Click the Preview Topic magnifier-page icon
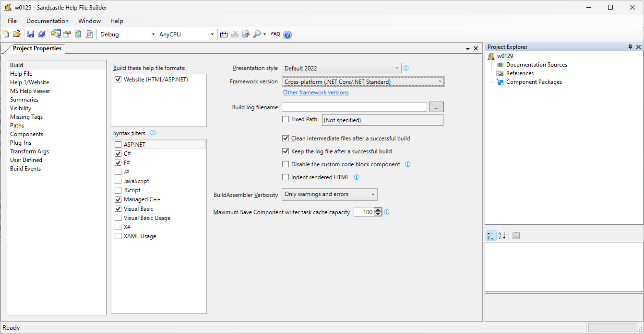The width and height of the screenshot is (644, 334). (x=89, y=34)
